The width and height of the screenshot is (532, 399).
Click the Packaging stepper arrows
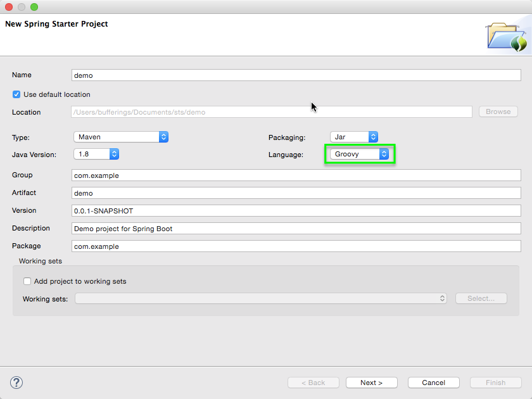[372, 136]
